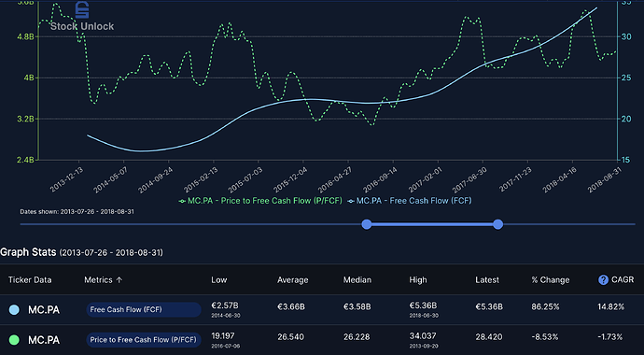Click the Average column header
The height and width of the screenshot is (355, 644).
(x=292, y=280)
